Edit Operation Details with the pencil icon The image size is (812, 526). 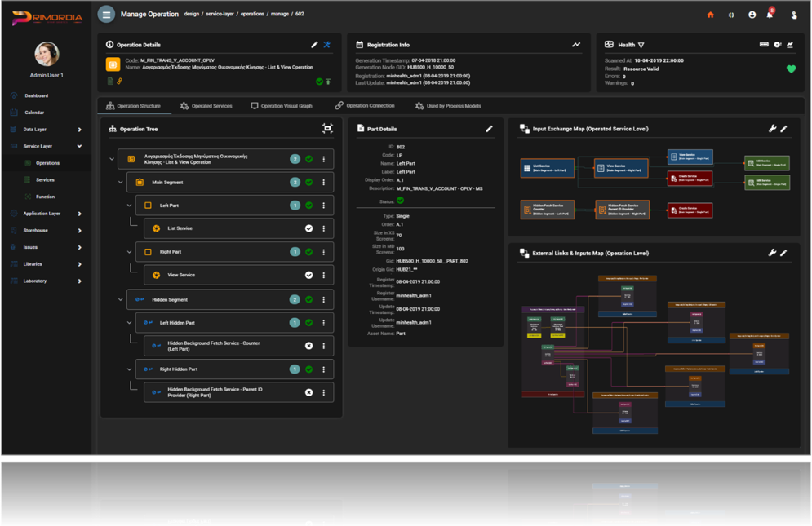315,45
